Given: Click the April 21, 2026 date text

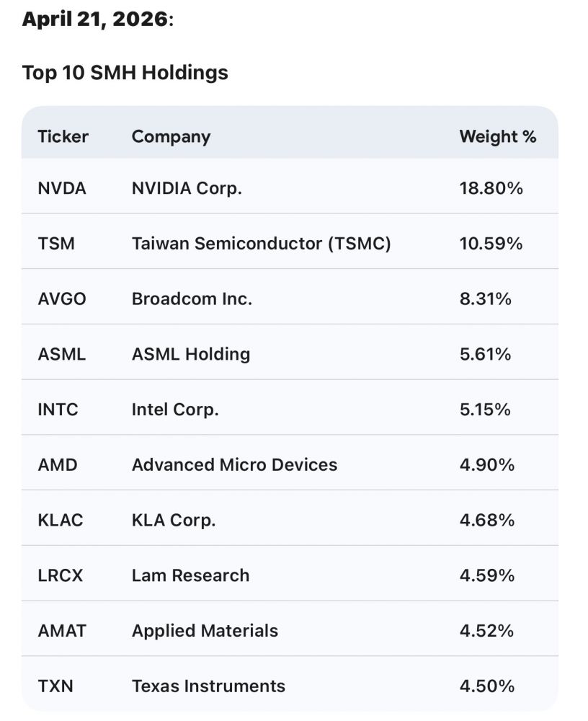Looking at the screenshot, I should [95, 19].
